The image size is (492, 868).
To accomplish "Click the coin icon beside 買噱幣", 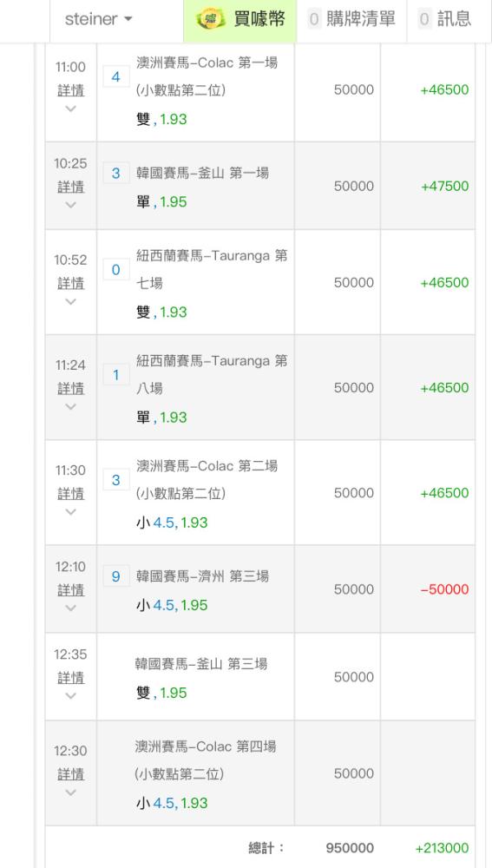I will [x=211, y=20].
